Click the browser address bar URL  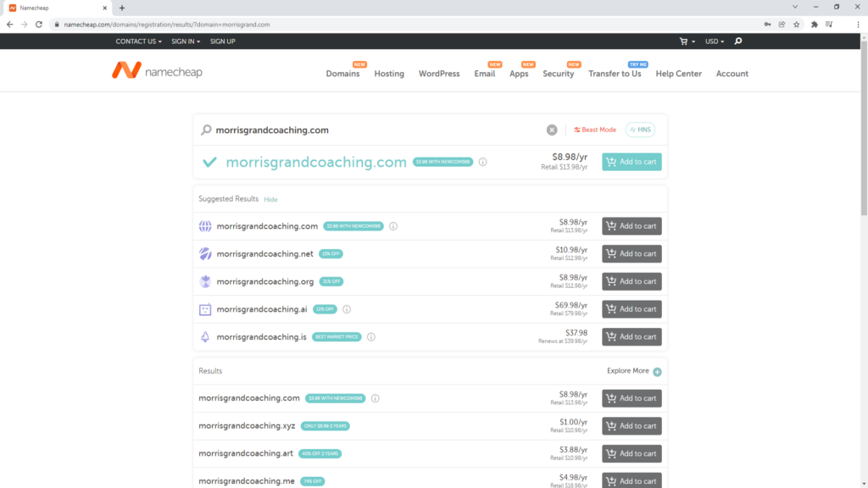coord(167,25)
